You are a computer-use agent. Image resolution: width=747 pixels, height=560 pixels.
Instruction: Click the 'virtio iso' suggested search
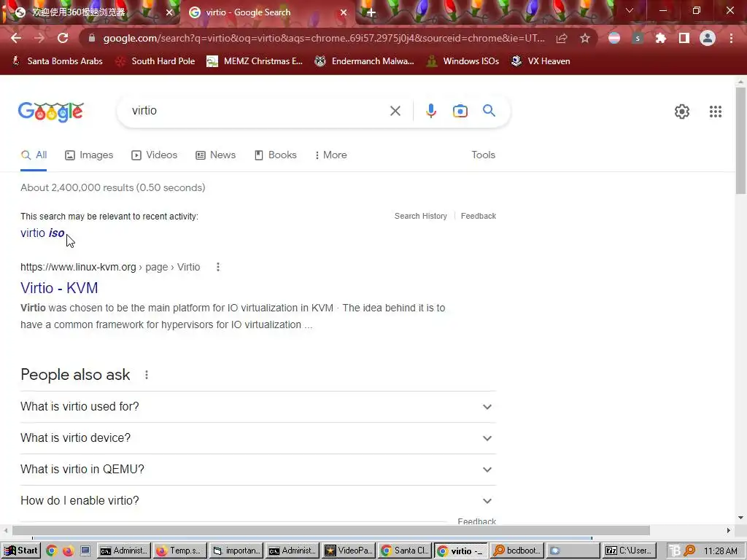pyautogui.click(x=42, y=233)
